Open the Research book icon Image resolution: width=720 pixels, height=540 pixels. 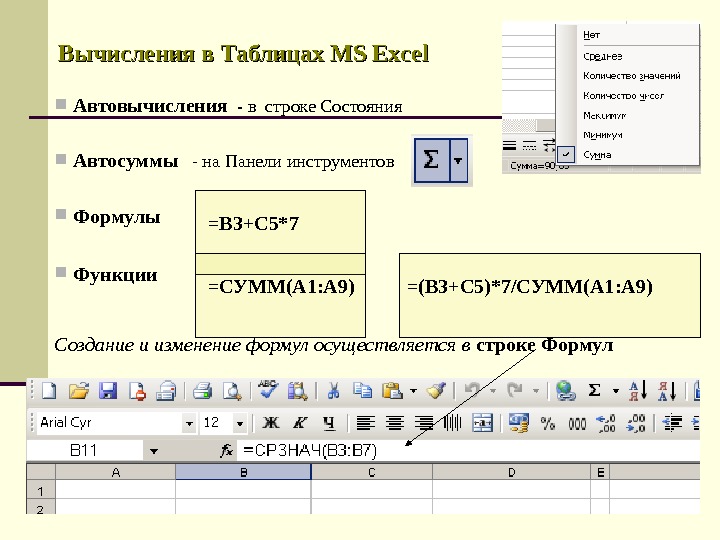coord(298,391)
